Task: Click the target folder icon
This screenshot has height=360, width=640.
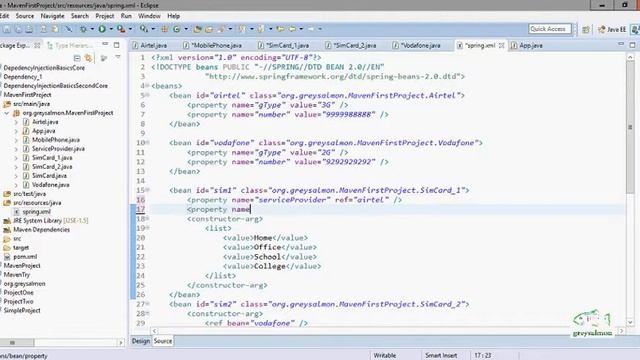Action: pyautogui.click(x=7, y=248)
